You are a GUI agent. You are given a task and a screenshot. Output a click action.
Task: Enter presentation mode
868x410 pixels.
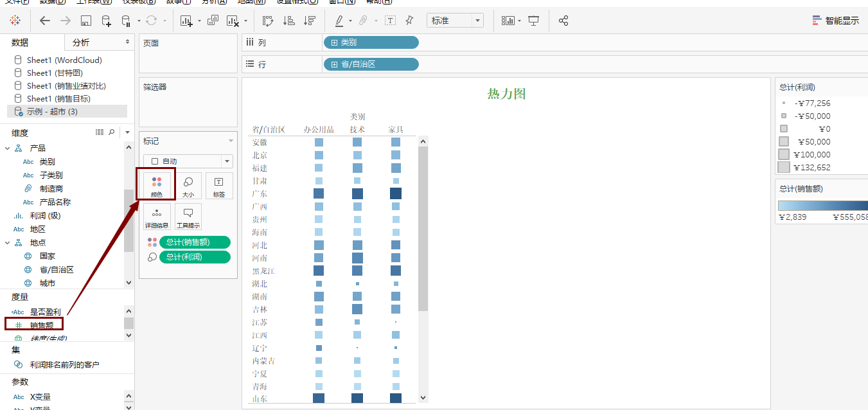(x=533, y=21)
